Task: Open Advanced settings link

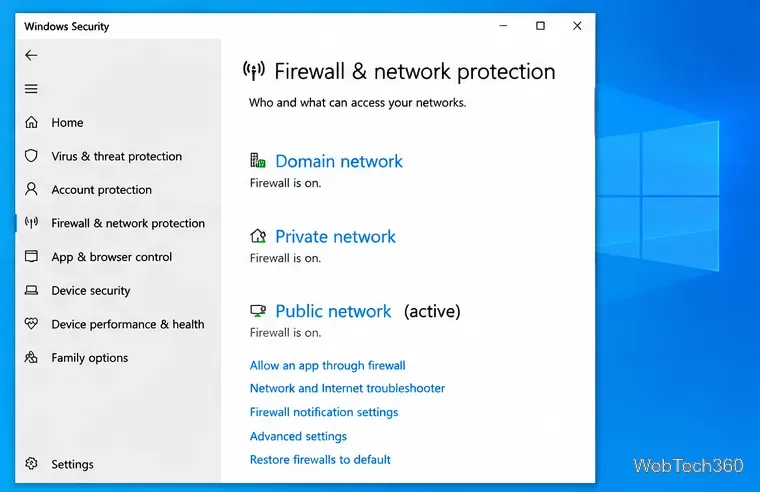Action: click(x=298, y=436)
